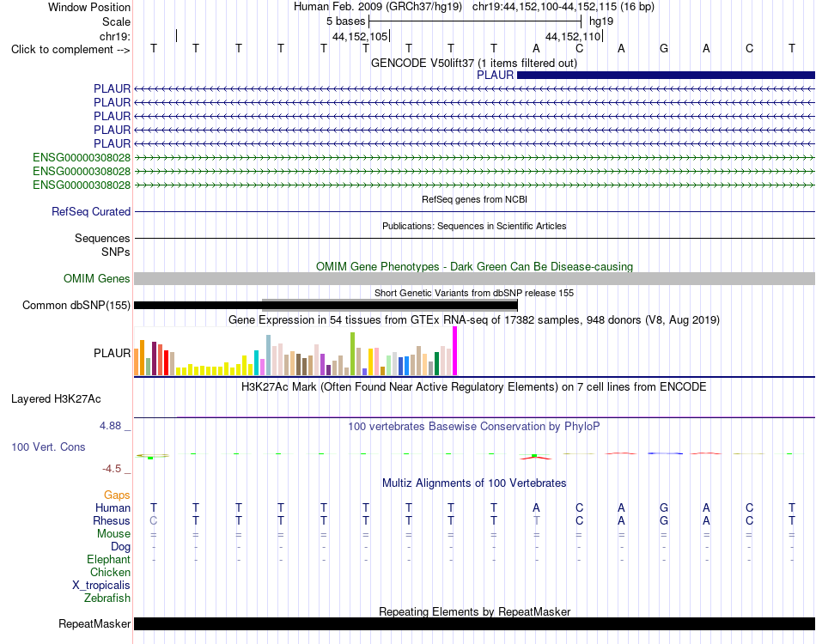This screenshot has height=644, width=816.
Task: Click the 'chr19:' ruler label
Action: 115,36
